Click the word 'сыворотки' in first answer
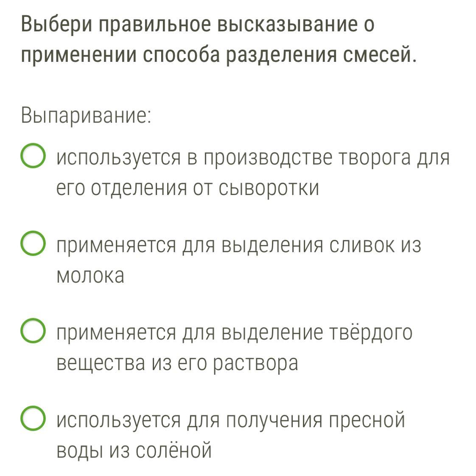Screen dimensions: 476x476 269,188
